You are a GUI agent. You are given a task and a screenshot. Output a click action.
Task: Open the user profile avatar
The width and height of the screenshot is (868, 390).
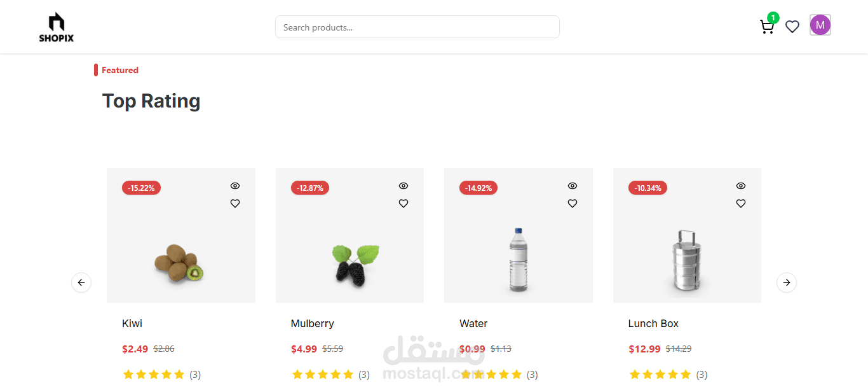[x=820, y=25]
